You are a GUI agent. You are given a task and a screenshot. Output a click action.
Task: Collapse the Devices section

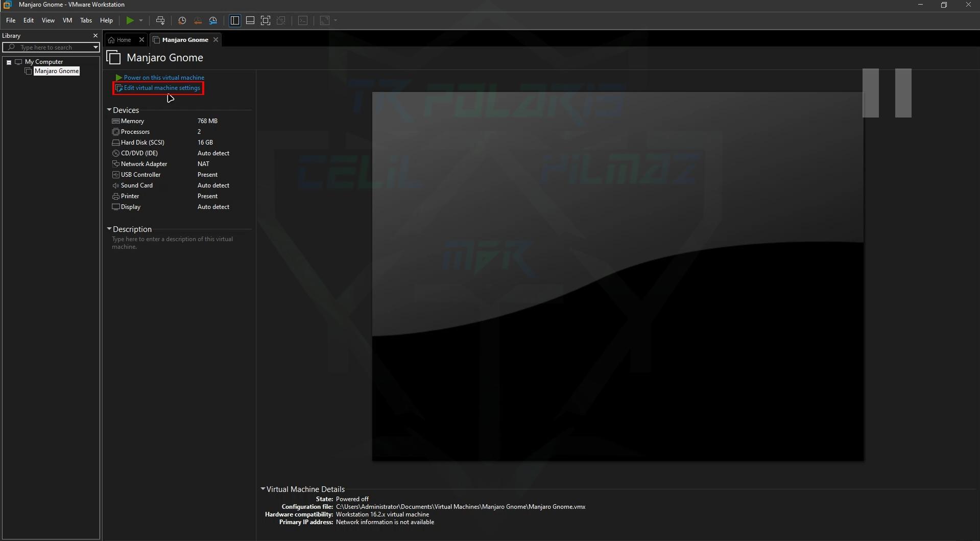point(109,110)
